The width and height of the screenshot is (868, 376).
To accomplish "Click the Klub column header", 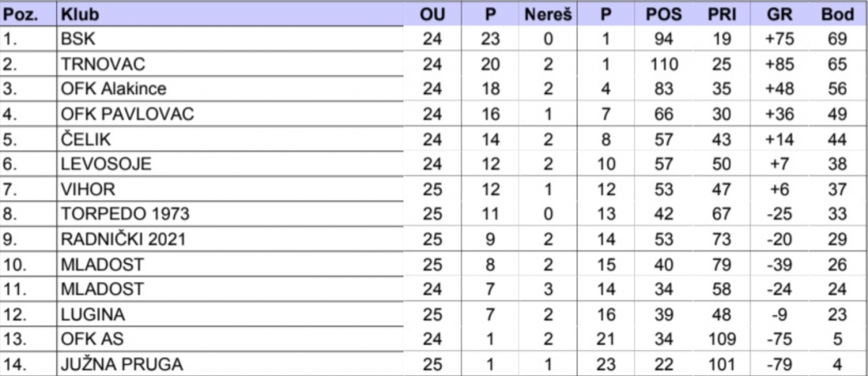I will (x=81, y=14).
